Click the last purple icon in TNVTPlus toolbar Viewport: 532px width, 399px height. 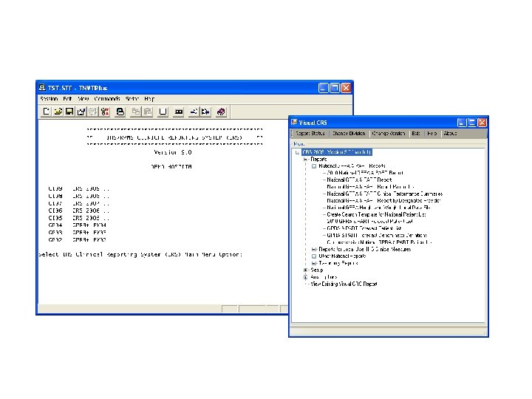(x=221, y=112)
